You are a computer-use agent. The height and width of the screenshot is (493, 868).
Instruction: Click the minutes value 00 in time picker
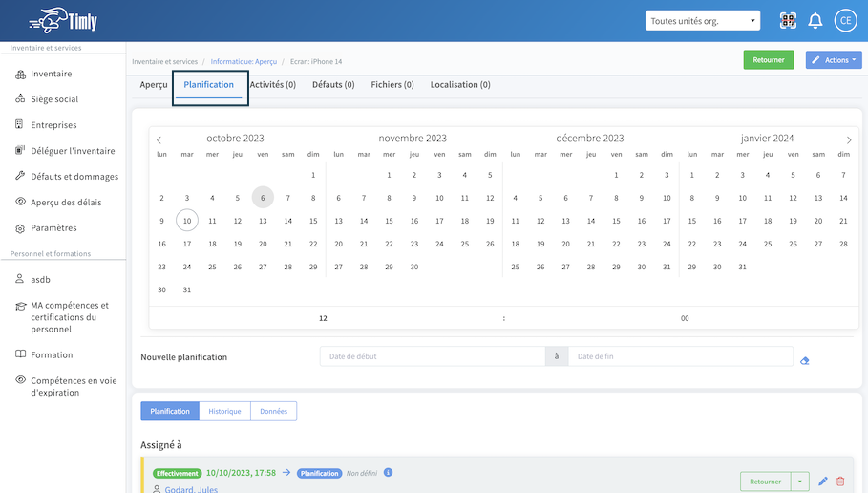tap(685, 318)
